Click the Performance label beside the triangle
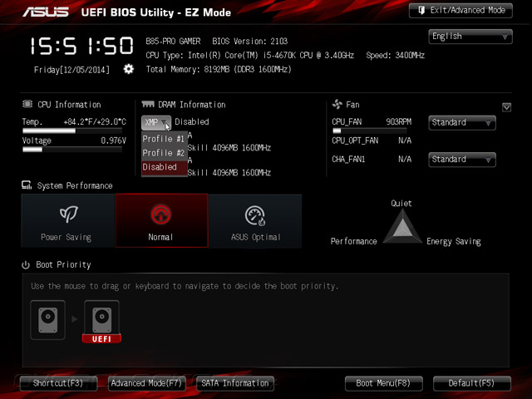 pyautogui.click(x=354, y=242)
